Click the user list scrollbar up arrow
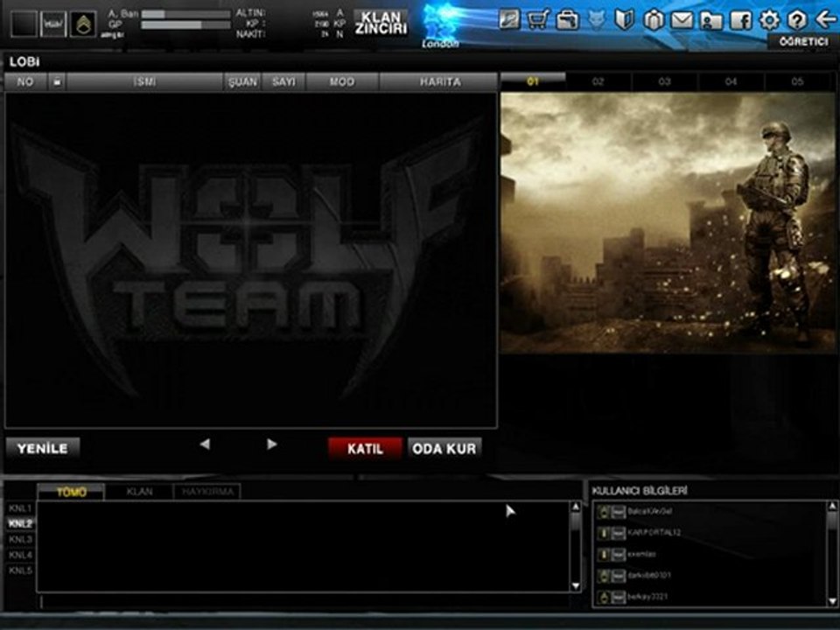840x630 pixels. coord(832,507)
